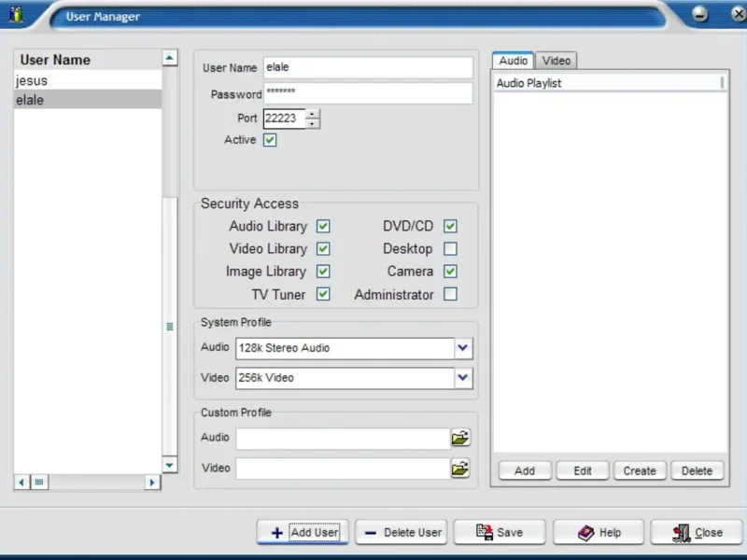Uncheck Video Library access
The image size is (747, 560).
point(323,248)
